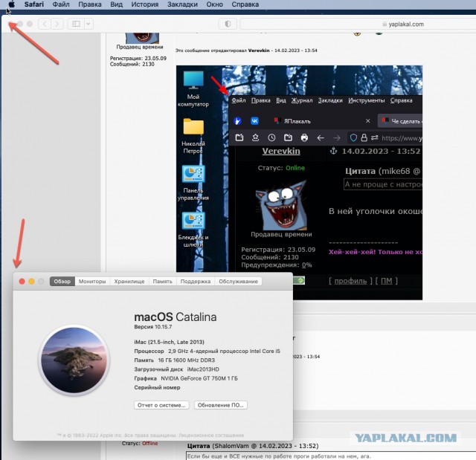Focus the yaplakal.com address bar
The width and height of the screenshot is (476, 460).
[x=358, y=24]
